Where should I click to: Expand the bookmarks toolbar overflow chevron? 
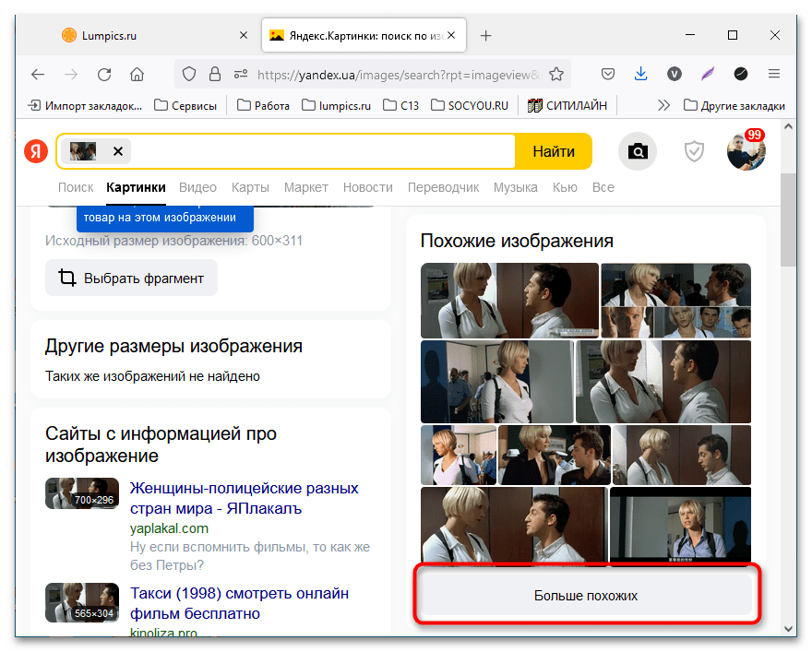663,105
